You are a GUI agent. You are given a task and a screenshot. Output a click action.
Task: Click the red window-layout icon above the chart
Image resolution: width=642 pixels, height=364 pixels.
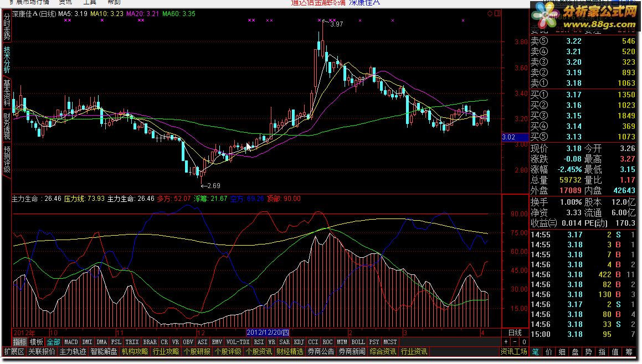click(497, 13)
